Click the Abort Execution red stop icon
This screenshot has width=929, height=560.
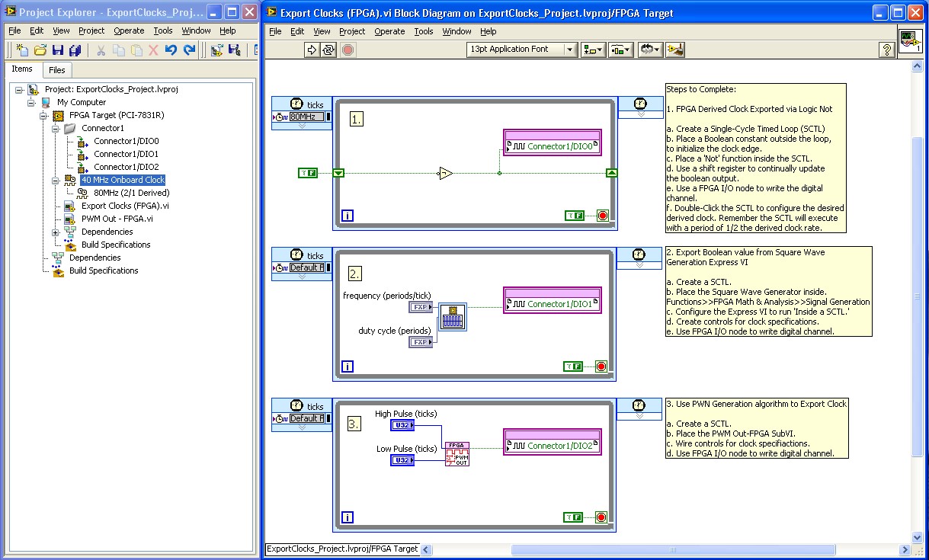pyautogui.click(x=348, y=50)
